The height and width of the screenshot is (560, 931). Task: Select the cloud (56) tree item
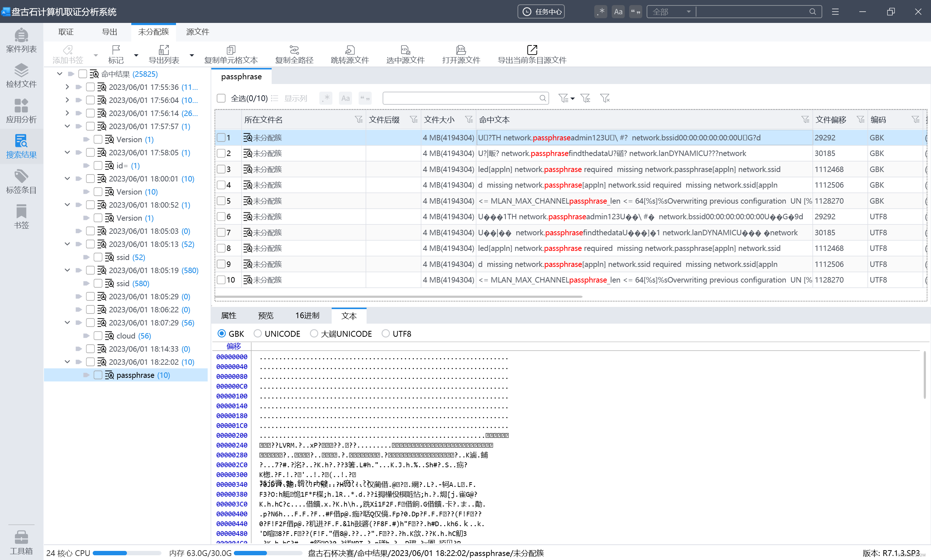(133, 336)
